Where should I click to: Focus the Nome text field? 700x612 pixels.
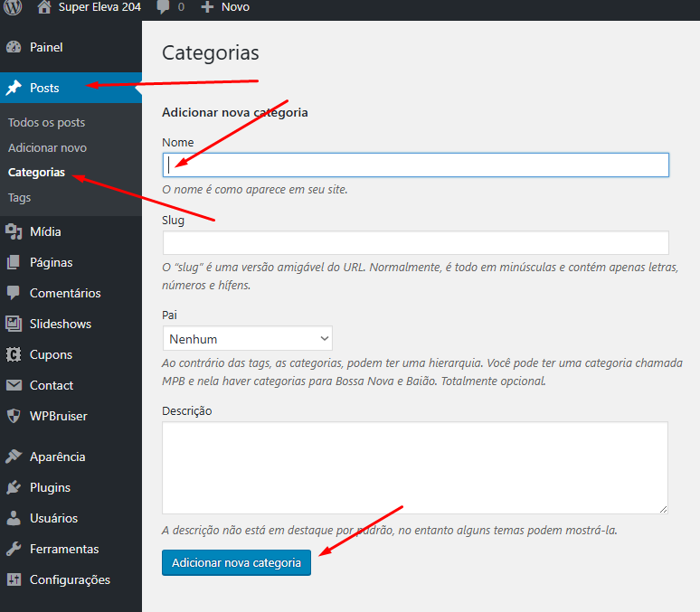(416, 165)
